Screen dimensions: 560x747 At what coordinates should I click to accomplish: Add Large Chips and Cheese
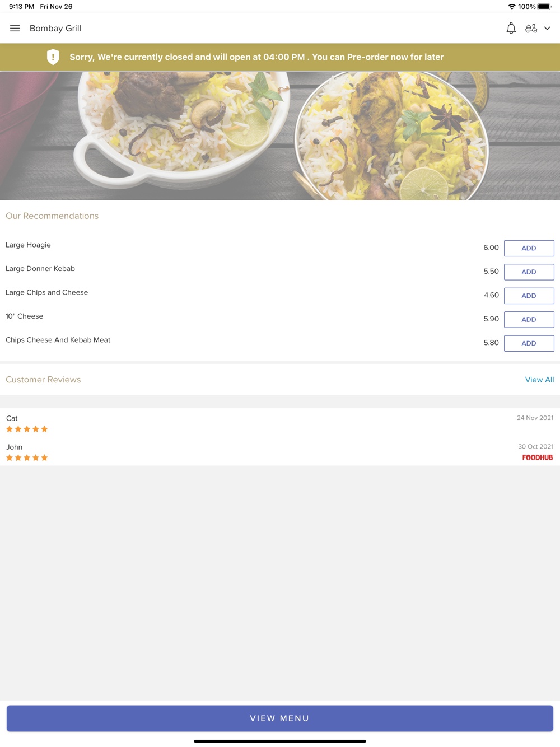pos(529,296)
